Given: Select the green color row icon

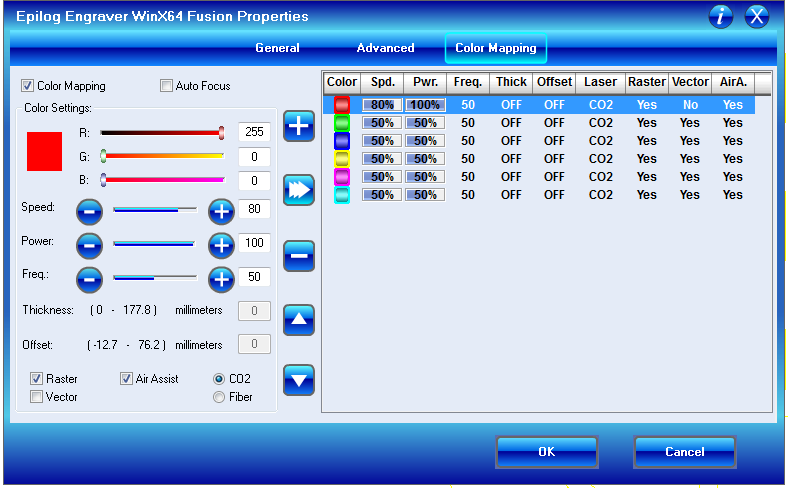Looking at the screenshot, I should click(342, 123).
